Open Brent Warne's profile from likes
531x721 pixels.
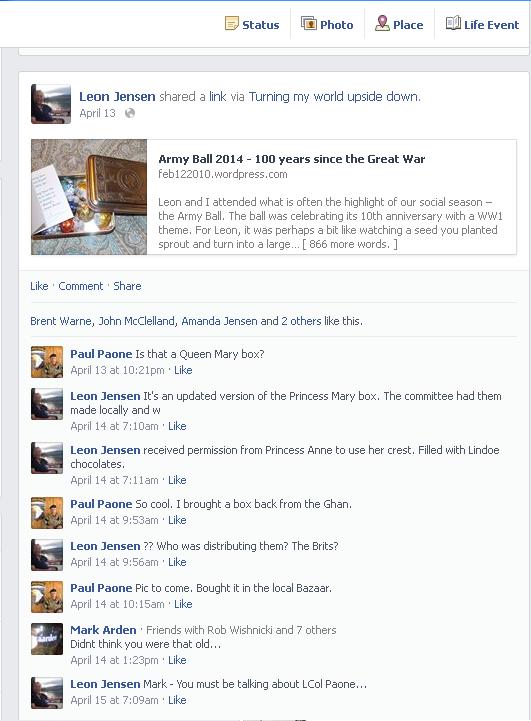(x=61, y=321)
